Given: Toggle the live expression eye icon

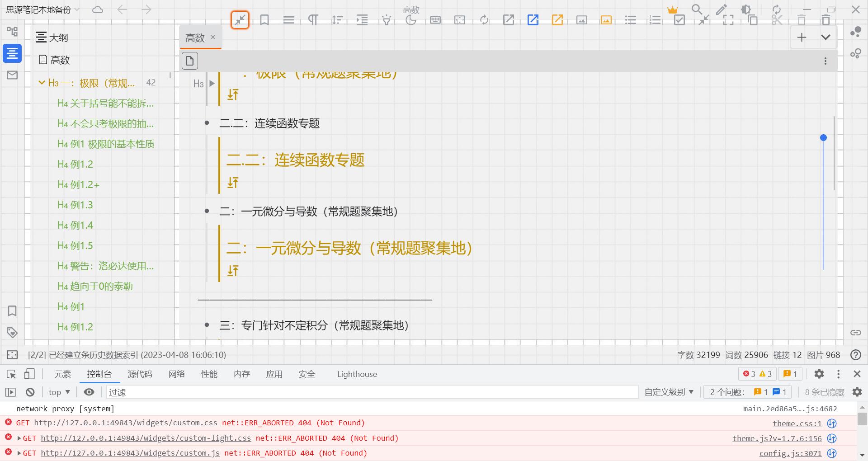Looking at the screenshot, I should click(x=89, y=392).
